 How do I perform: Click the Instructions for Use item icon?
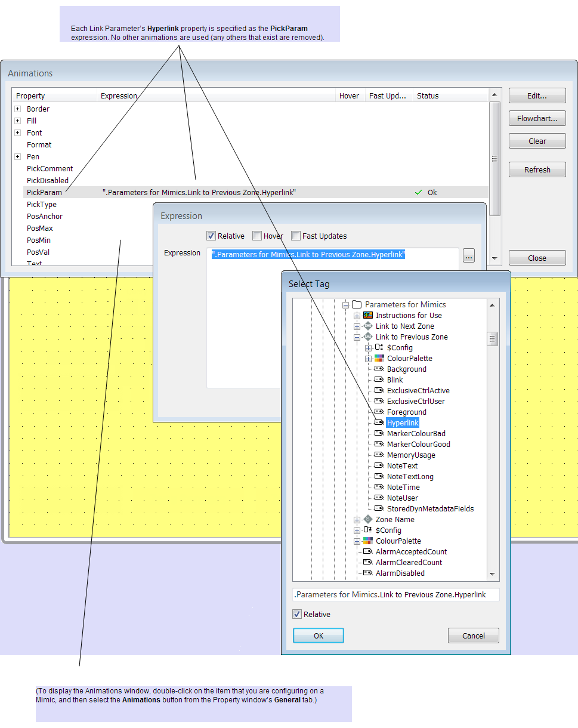(368, 315)
